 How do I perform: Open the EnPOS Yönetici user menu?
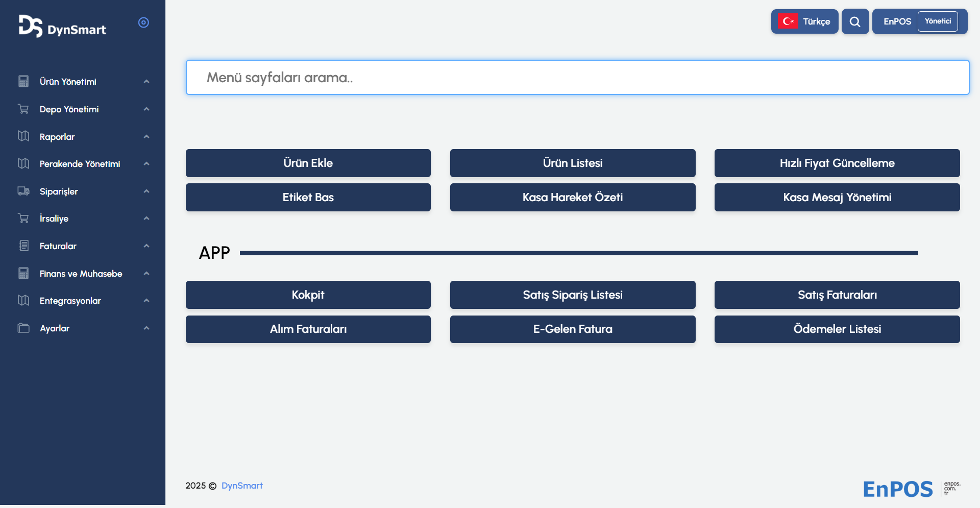919,21
